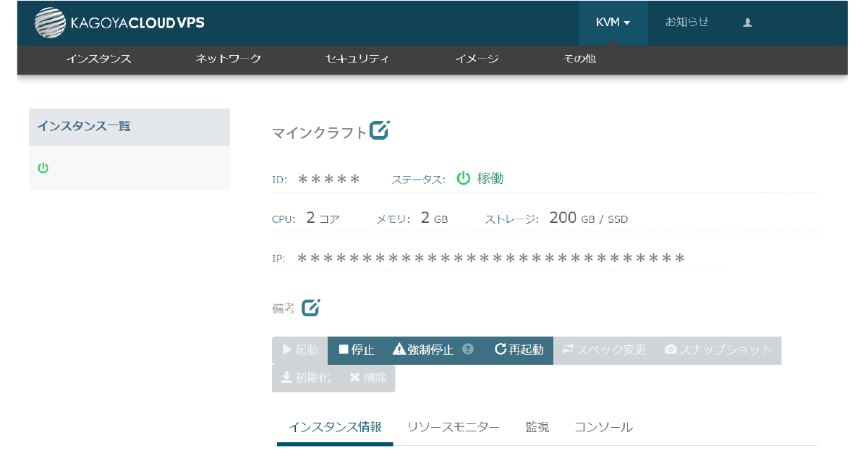This screenshot has height=456, width=868.
Task: Click the green power icon in instance list
Action: click(x=43, y=168)
